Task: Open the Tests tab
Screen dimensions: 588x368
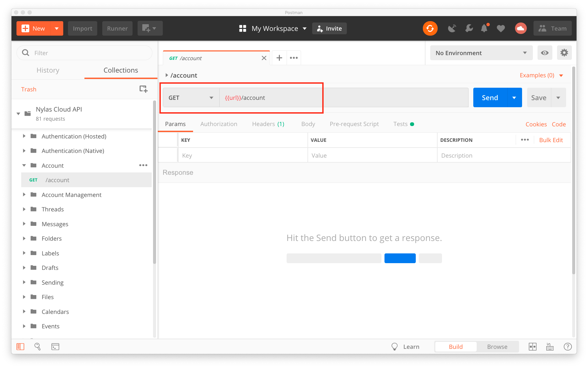Action: click(403, 124)
